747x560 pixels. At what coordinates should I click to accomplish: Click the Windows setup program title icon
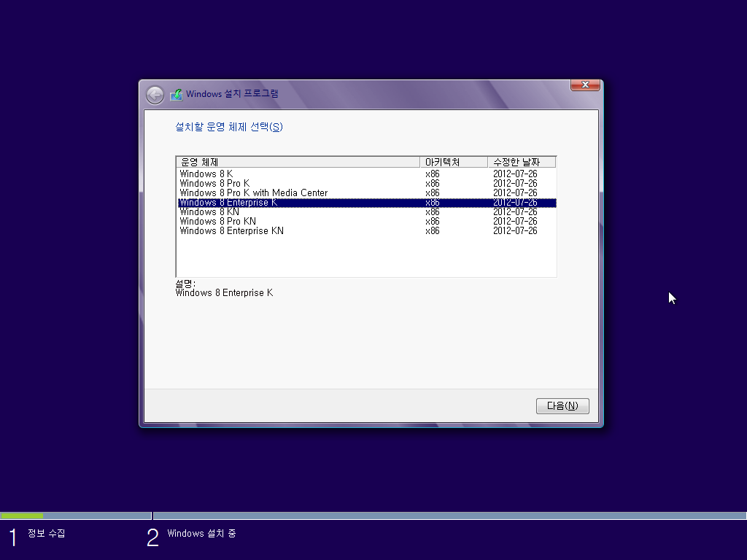pos(177,94)
